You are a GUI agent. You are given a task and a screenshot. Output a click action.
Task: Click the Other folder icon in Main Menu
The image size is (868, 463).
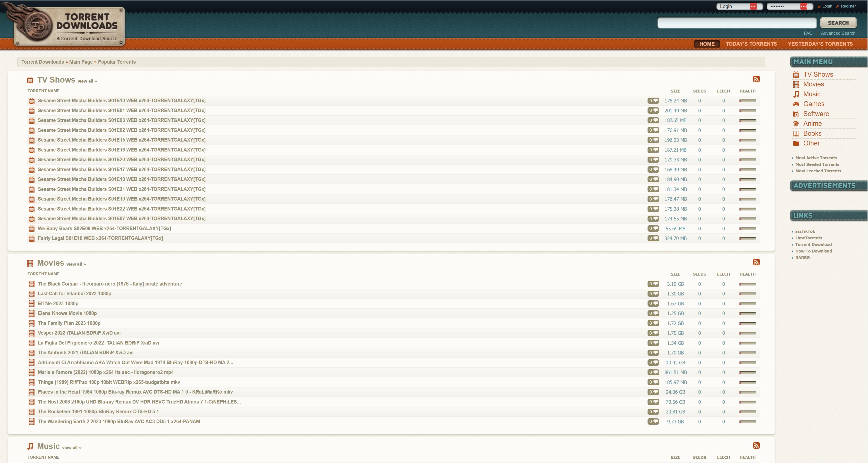pyautogui.click(x=796, y=143)
